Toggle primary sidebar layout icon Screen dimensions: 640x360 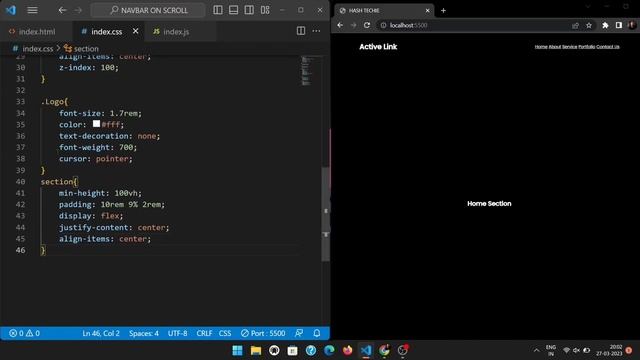click(218, 10)
